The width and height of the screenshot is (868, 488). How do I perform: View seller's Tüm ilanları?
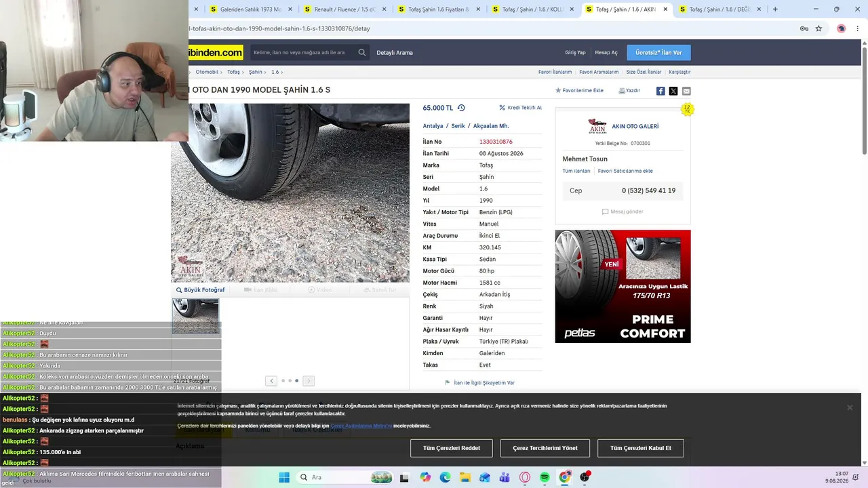(x=576, y=171)
